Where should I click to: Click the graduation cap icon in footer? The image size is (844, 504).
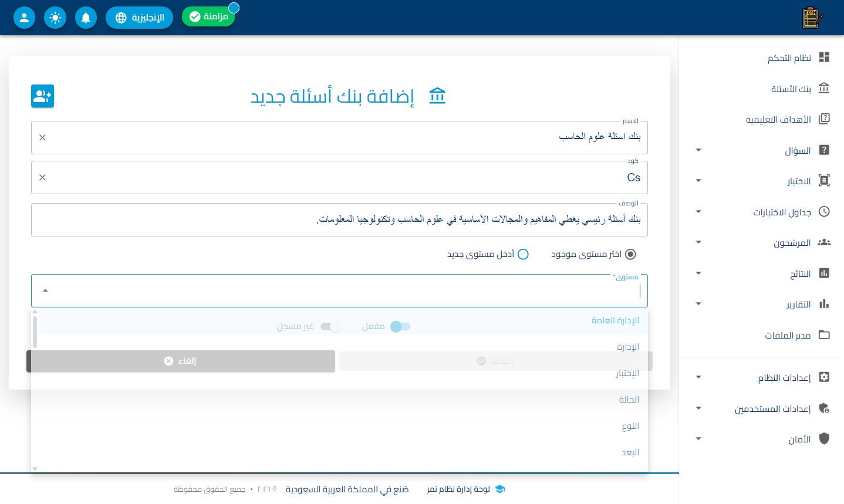pos(500,489)
